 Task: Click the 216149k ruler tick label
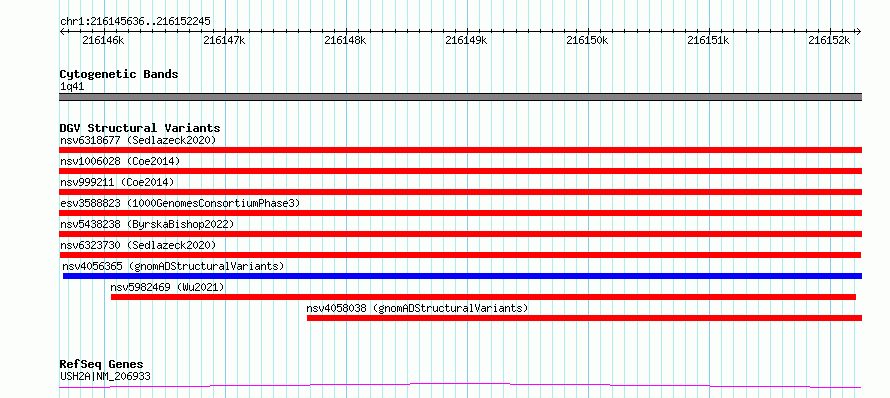point(467,40)
